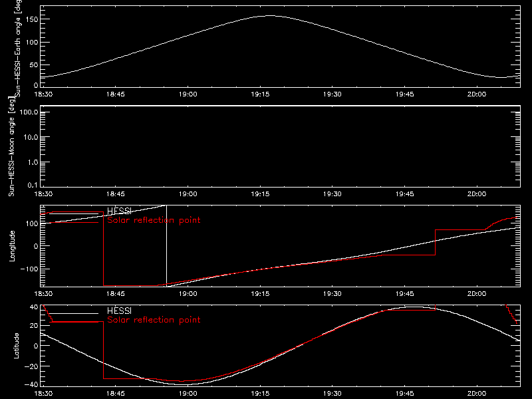
Task: Select the -20 tick on Latitude plot
Action: click(x=31, y=366)
